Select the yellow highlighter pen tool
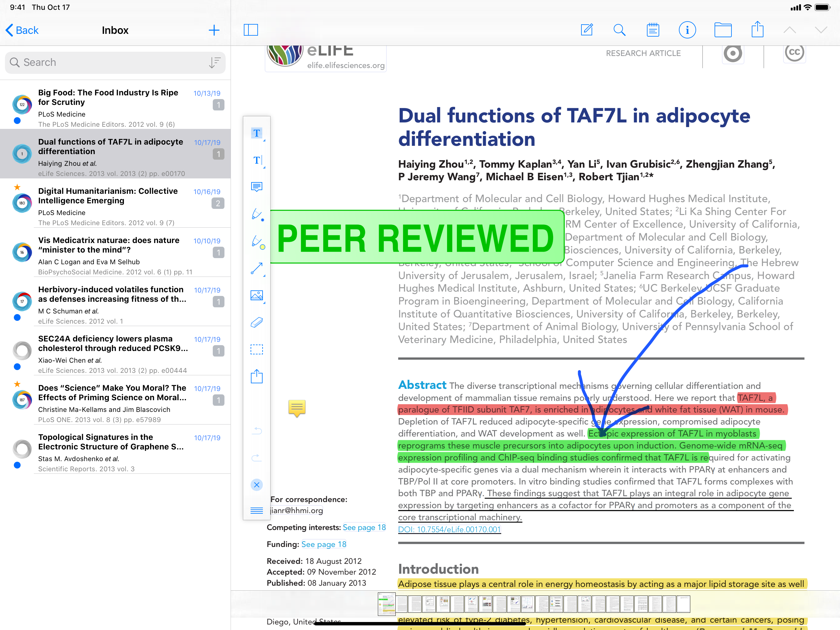This screenshot has height=630, width=840. point(258,242)
